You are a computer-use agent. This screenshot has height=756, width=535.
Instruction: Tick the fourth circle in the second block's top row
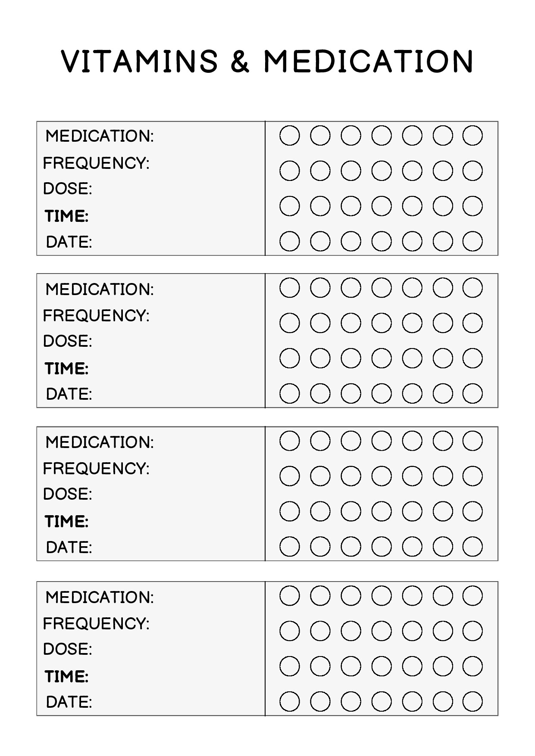tap(382, 288)
